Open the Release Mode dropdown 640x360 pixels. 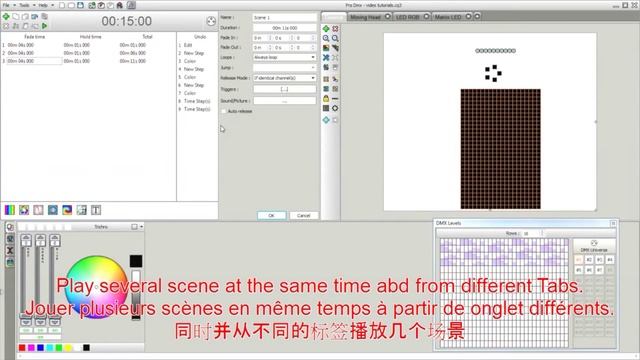click(x=284, y=78)
